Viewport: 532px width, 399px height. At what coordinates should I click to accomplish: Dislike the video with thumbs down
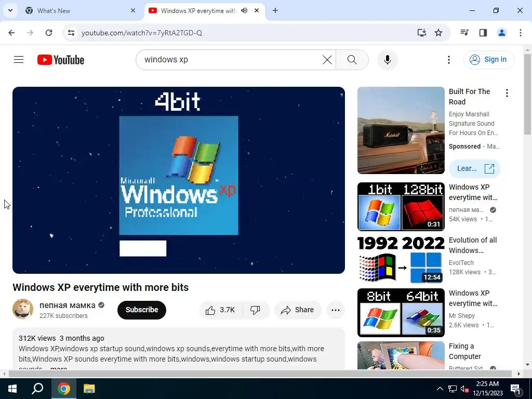click(255, 310)
